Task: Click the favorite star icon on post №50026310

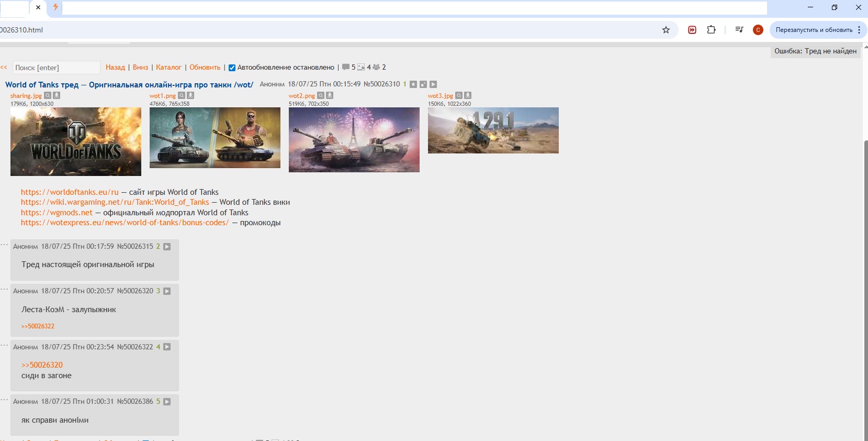Action: tap(413, 84)
